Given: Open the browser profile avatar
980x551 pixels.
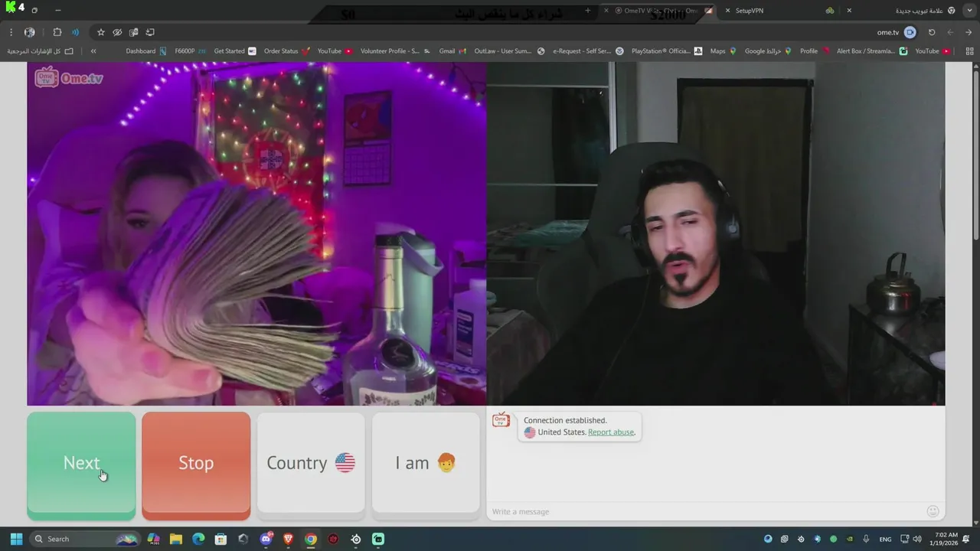Looking at the screenshot, I should 30,32.
